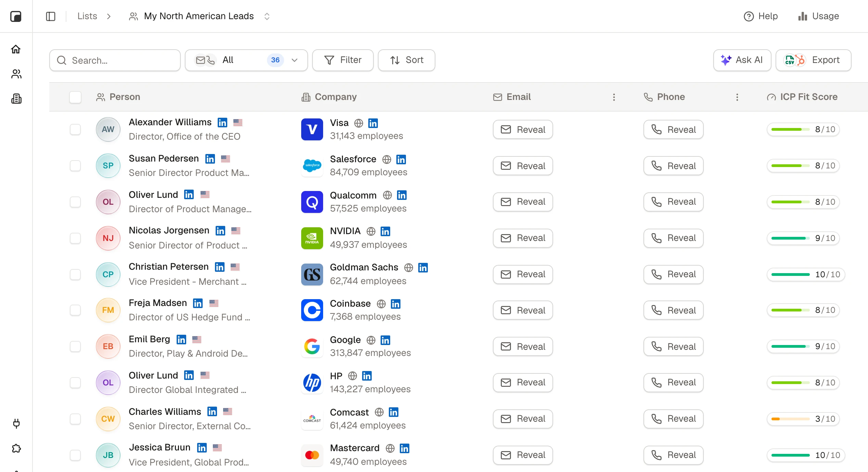The width and height of the screenshot is (868, 472).
Task: Reveal phone for Emil Berg at Google
Action: click(673, 346)
